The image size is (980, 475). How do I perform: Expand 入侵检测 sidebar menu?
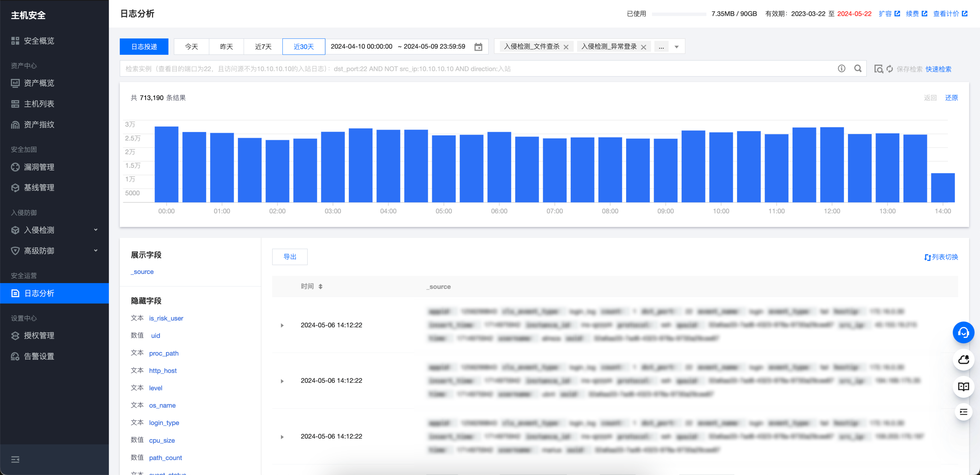pyautogui.click(x=54, y=230)
